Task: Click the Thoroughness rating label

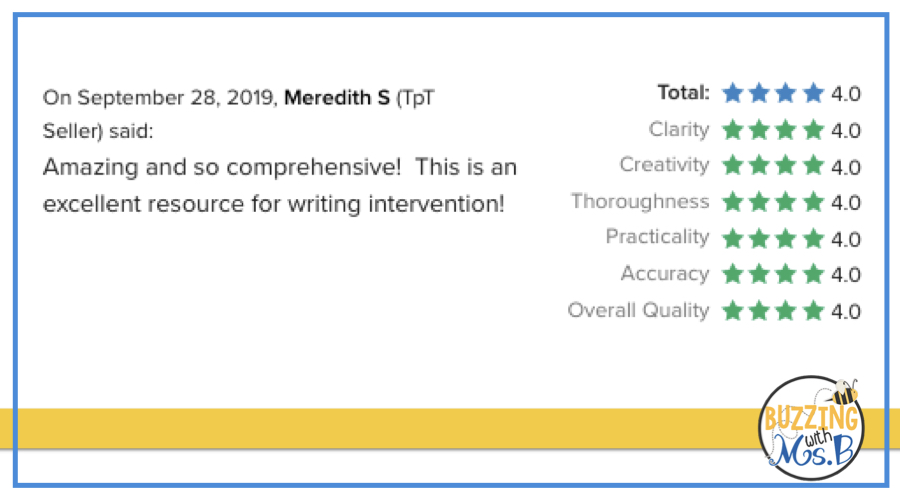Action: tap(640, 201)
